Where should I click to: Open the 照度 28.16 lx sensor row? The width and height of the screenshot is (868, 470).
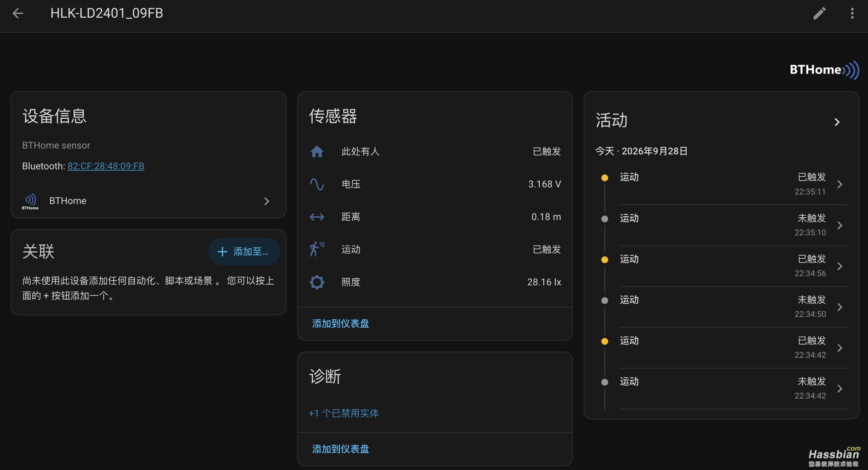[435, 282]
